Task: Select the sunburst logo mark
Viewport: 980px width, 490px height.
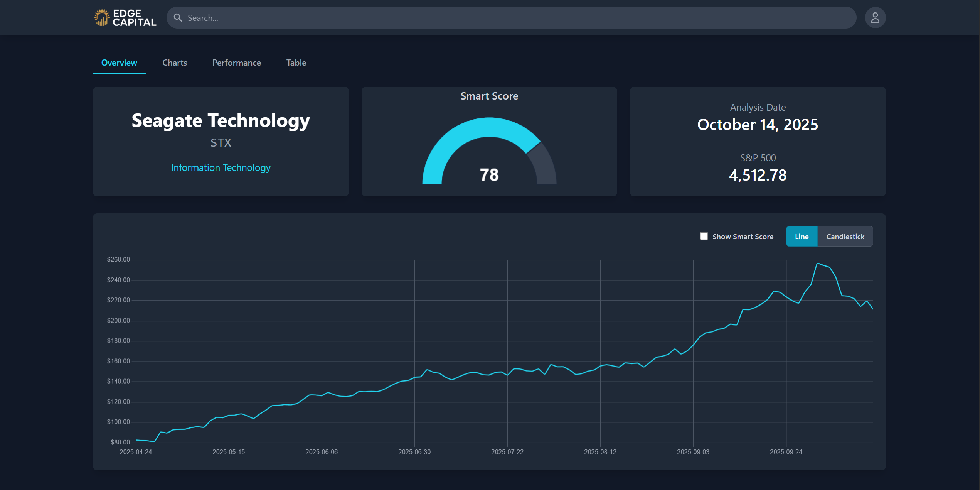Action: pos(101,17)
